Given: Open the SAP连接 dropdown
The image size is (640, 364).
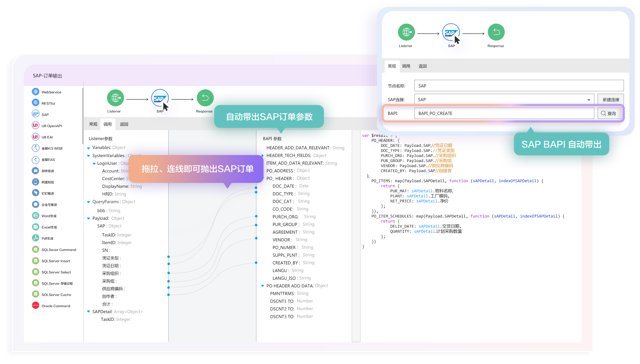Looking at the screenshot, I should [588, 100].
